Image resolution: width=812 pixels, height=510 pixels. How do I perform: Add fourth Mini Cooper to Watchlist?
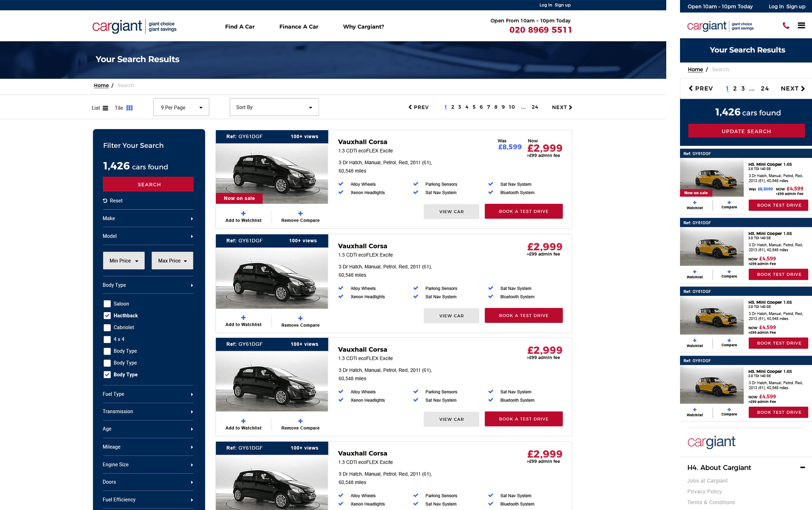[695, 412]
